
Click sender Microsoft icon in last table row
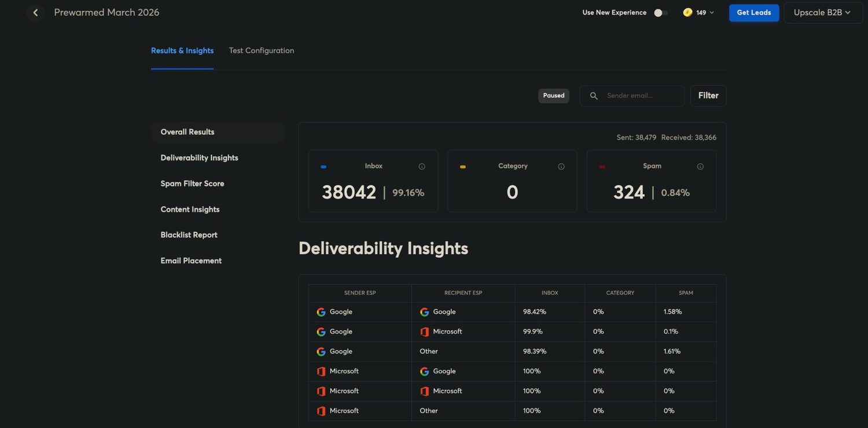(321, 411)
